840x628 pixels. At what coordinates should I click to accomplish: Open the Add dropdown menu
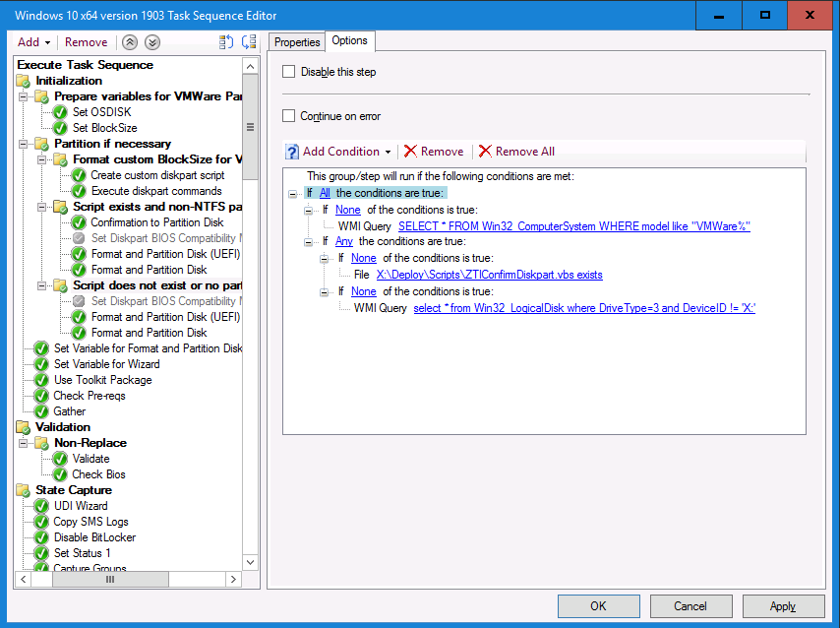[33, 42]
